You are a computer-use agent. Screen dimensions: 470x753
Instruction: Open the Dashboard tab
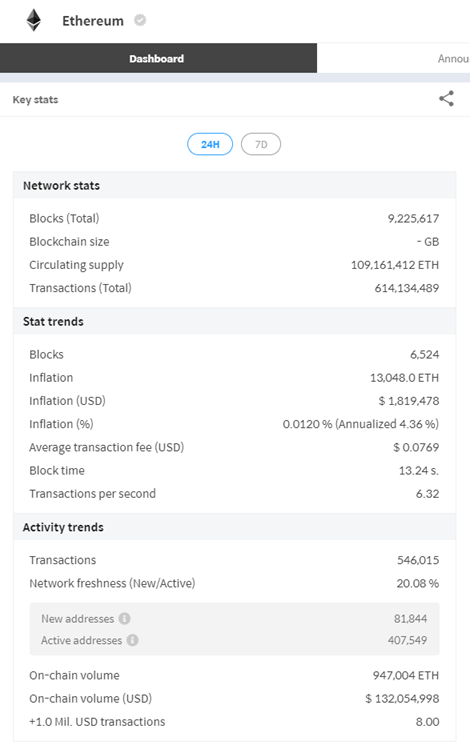coord(158,59)
